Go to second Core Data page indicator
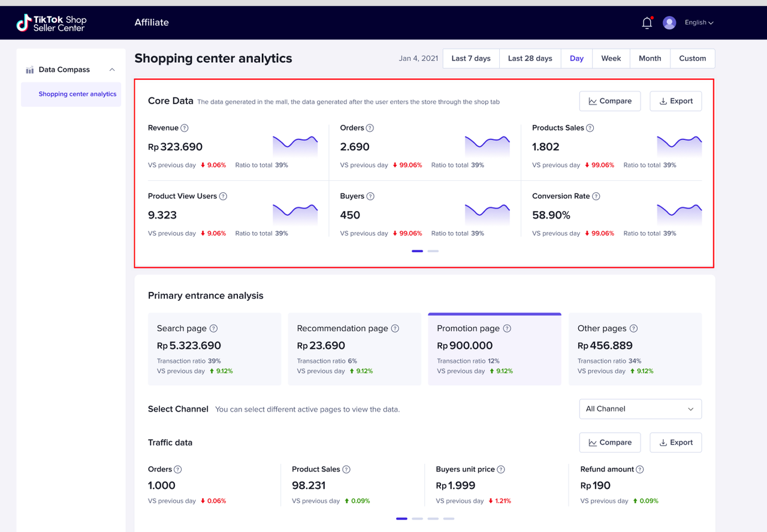The image size is (767, 532). click(433, 251)
